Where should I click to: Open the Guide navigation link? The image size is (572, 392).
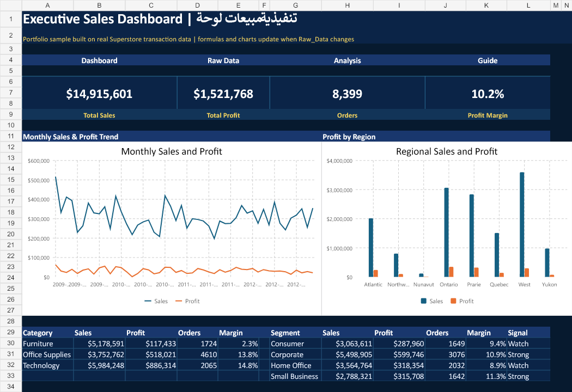(x=488, y=60)
